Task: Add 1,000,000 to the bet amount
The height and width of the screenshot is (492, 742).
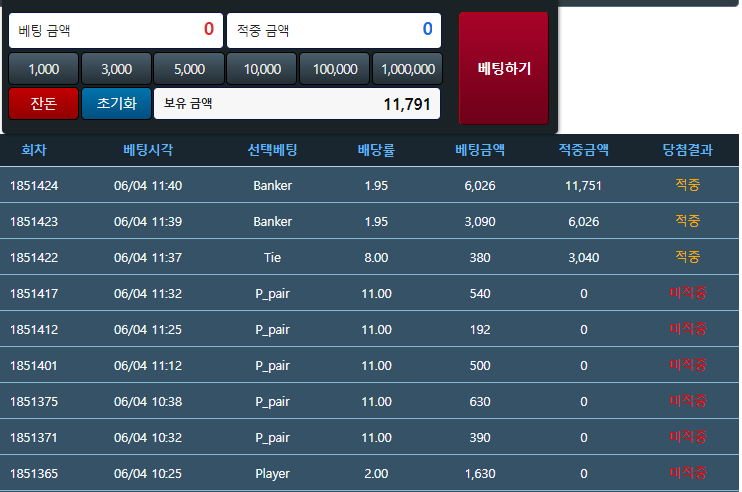Action: [408, 69]
